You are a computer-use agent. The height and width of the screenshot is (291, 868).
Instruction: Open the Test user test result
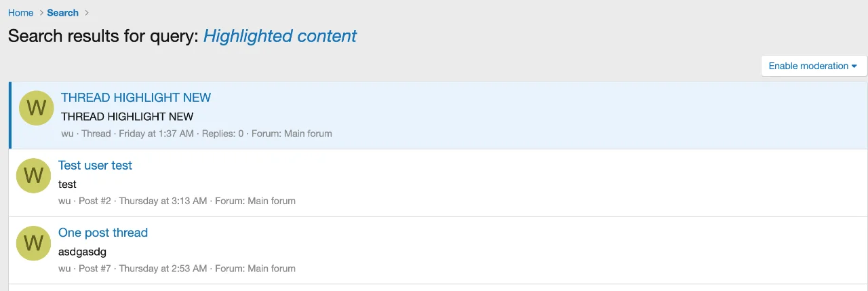click(95, 166)
